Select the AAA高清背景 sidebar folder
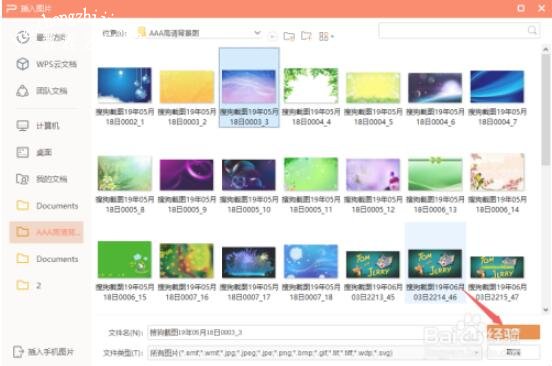Screen dimensions: 552x366 (46, 232)
